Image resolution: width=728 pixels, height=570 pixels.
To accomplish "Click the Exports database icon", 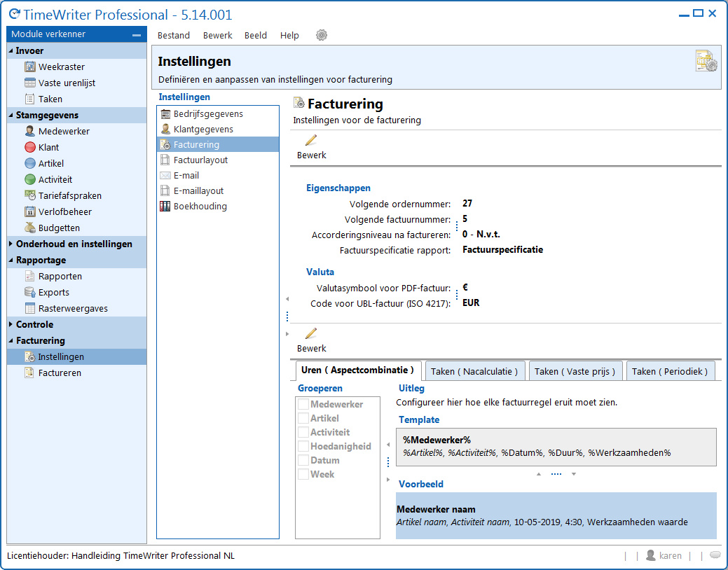I will click(x=29, y=292).
